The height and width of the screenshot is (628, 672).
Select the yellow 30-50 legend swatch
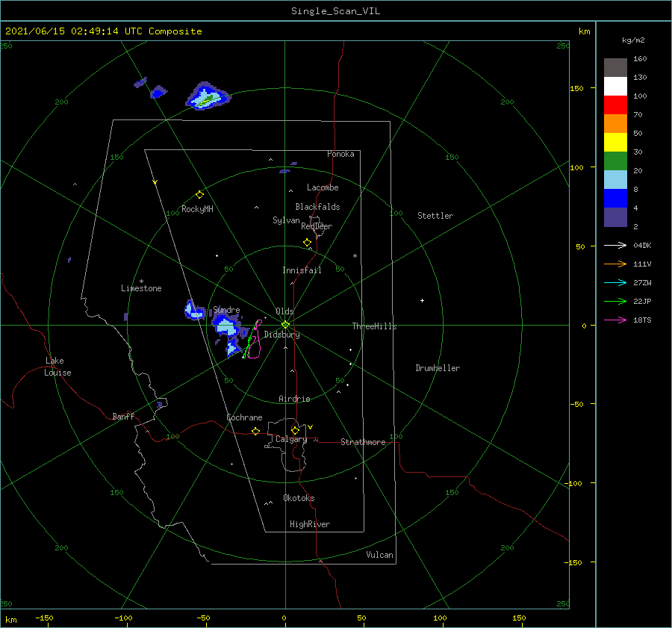(615, 143)
